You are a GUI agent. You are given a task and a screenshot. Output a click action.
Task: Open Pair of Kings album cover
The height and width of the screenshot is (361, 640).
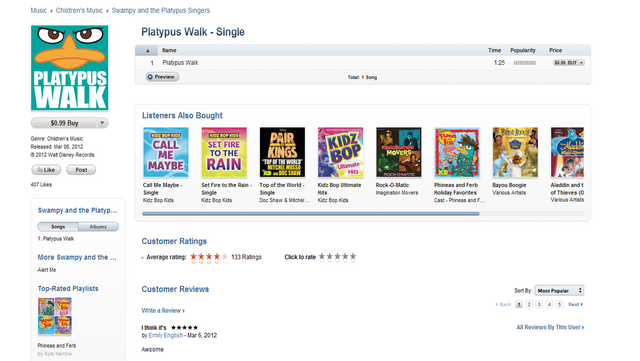click(x=282, y=152)
